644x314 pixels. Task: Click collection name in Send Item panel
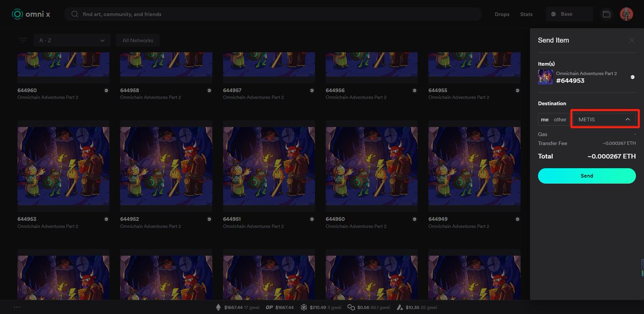587,73
